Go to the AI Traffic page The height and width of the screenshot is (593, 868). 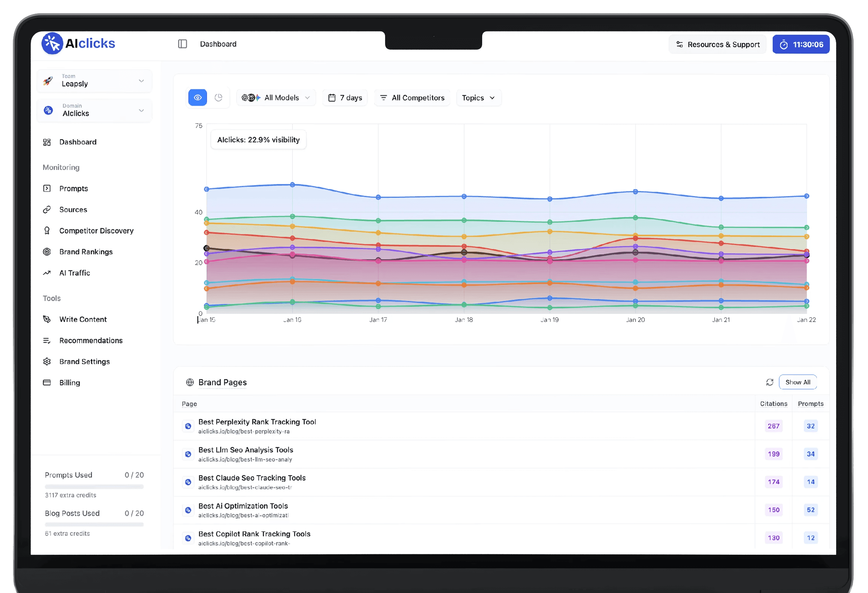click(x=74, y=273)
